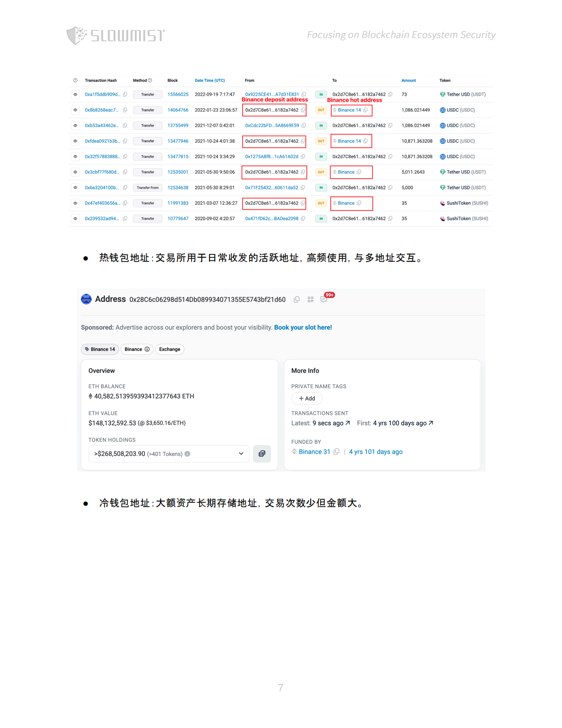Click info icon in token holdings dropdown
Viewport: 562px width, 728px height.
pos(187,454)
